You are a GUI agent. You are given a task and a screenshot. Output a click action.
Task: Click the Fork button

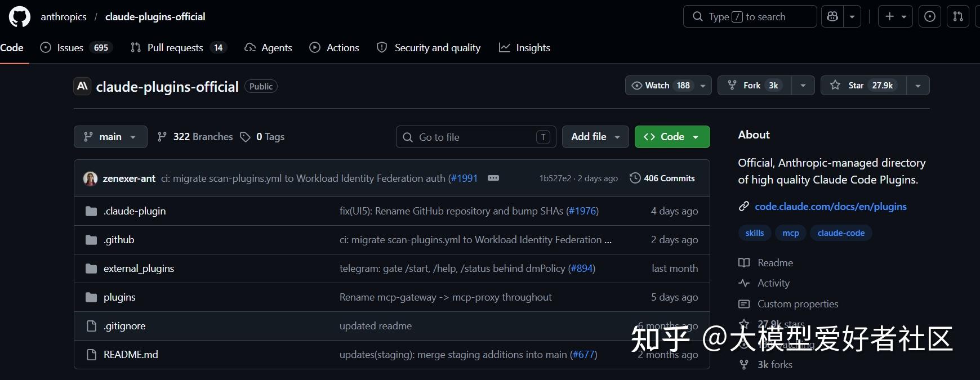tap(754, 86)
